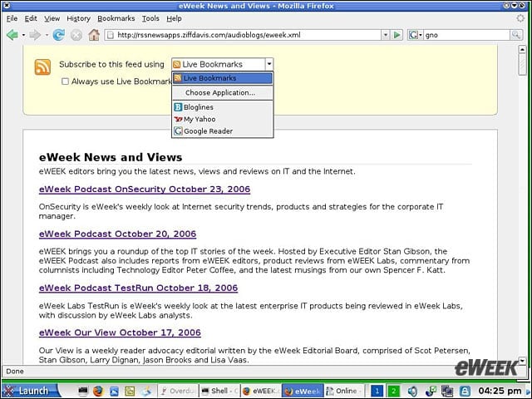Click the green Go button
This screenshot has width=532, height=399.
[397, 35]
